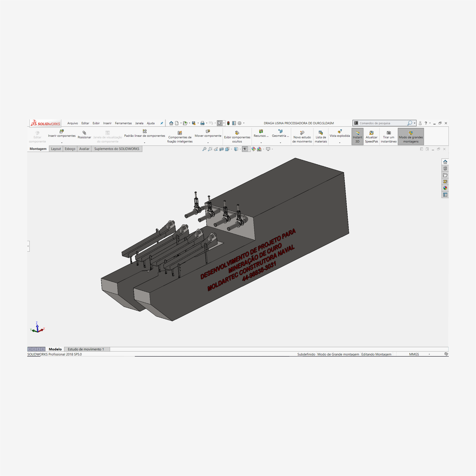Click the Previous view icon
The image size is (476, 476).
click(216, 149)
